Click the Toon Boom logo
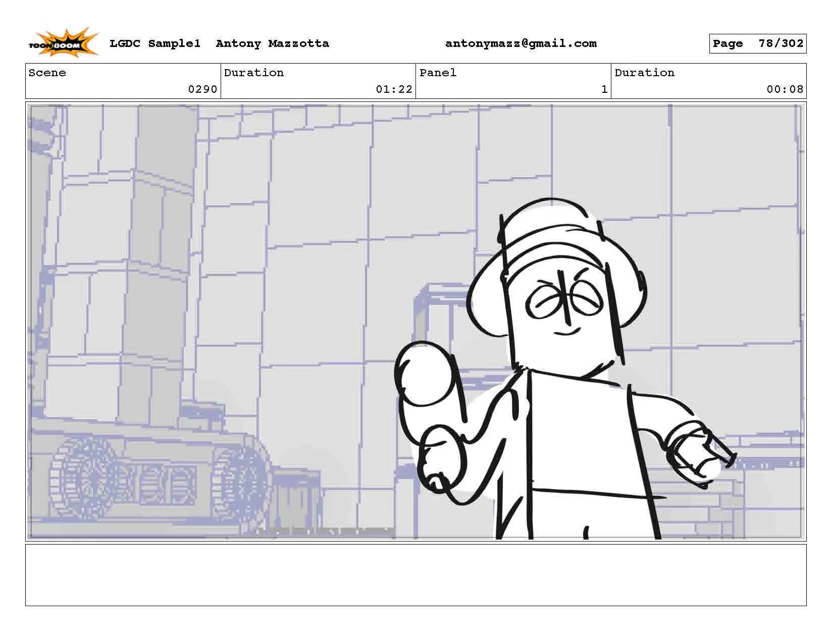832x644 pixels. [63, 42]
